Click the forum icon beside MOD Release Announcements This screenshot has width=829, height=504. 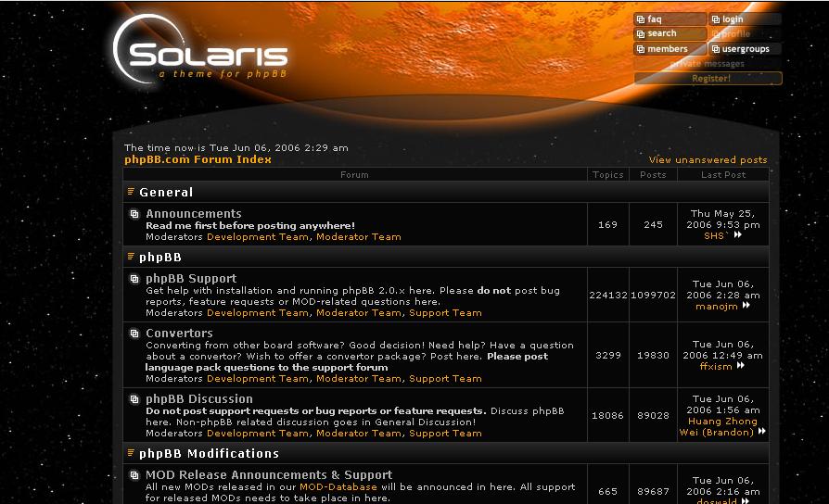click(134, 475)
